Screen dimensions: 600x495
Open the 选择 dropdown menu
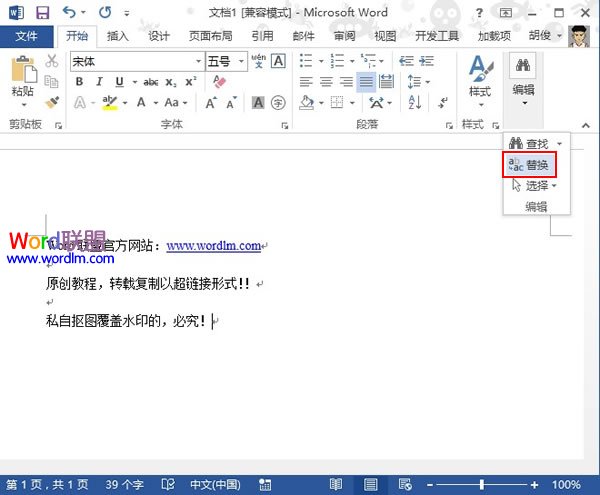535,186
